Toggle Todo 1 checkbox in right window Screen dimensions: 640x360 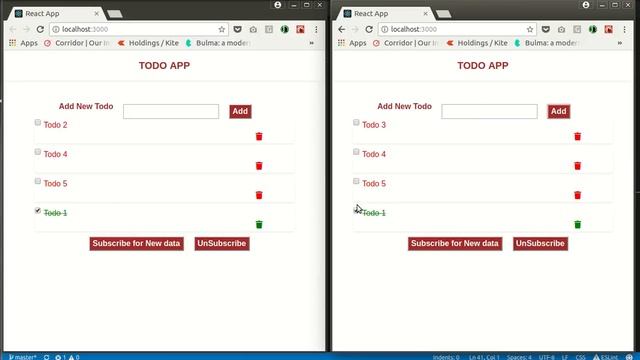(x=356, y=211)
